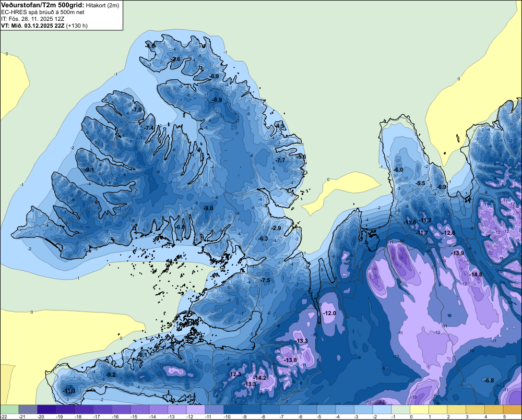Click the '(+130 h)' forecast offset text
The height and width of the screenshot is (420, 522).
(x=77, y=26)
